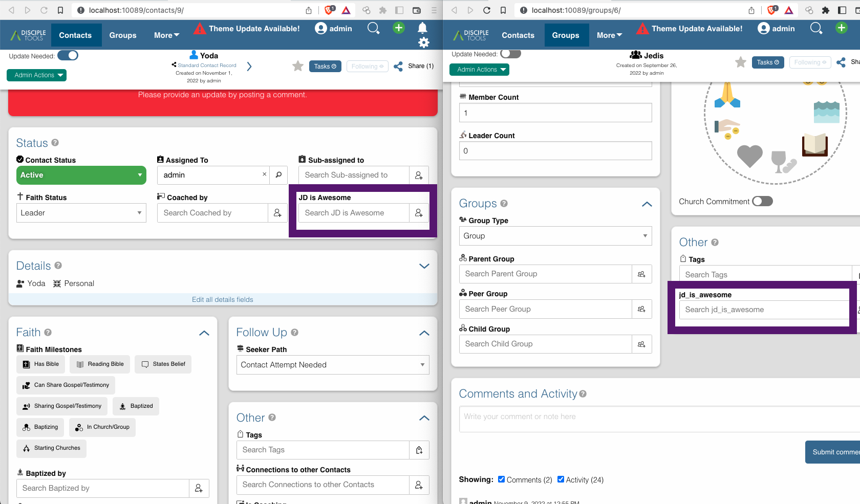Image resolution: width=860 pixels, height=504 pixels.
Task: Collapse the Faith section chevron
Action: click(204, 333)
